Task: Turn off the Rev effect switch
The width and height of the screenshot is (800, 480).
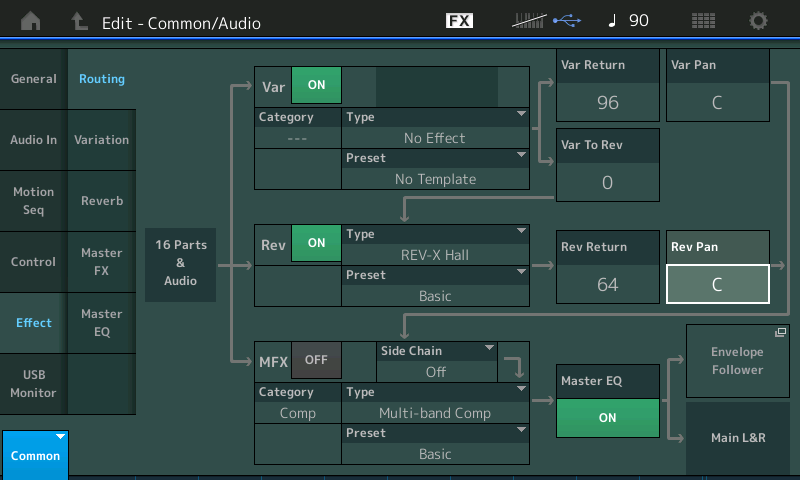Action: click(316, 243)
